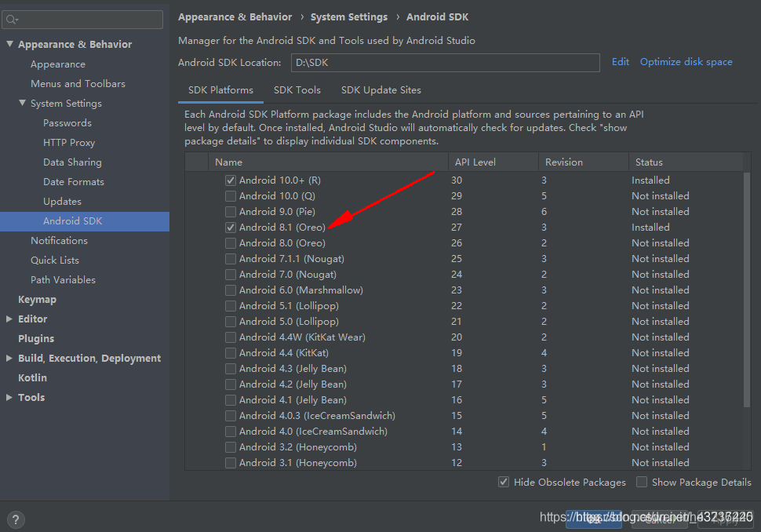Open Quick Lists settings
761x532 pixels.
(55, 261)
